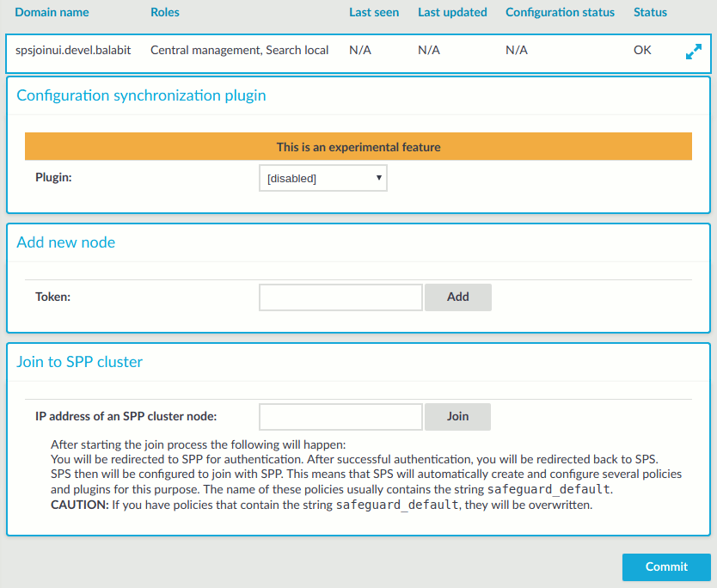
Task: Click the Join button
Action: pyautogui.click(x=457, y=417)
